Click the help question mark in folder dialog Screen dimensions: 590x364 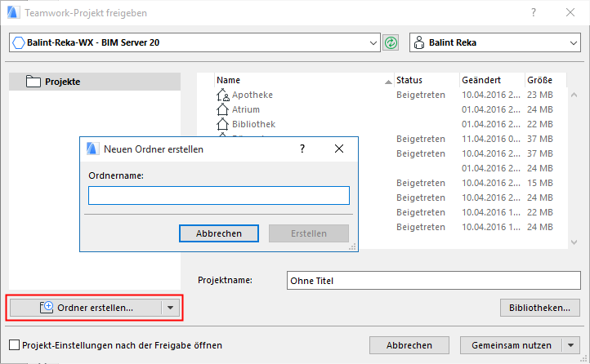302,149
